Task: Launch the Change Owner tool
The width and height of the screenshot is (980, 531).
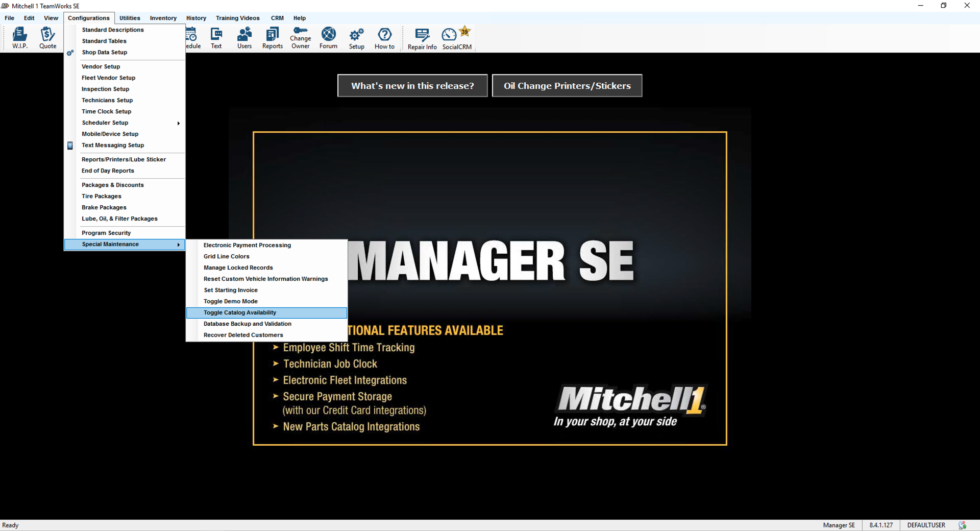Action: click(300, 37)
